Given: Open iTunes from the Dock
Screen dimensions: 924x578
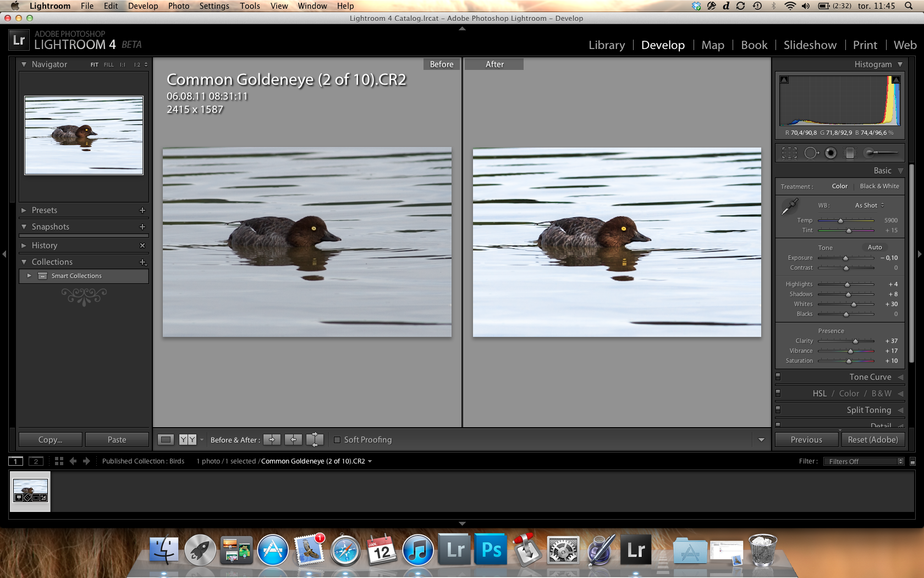Looking at the screenshot, I should coord(418,550).
